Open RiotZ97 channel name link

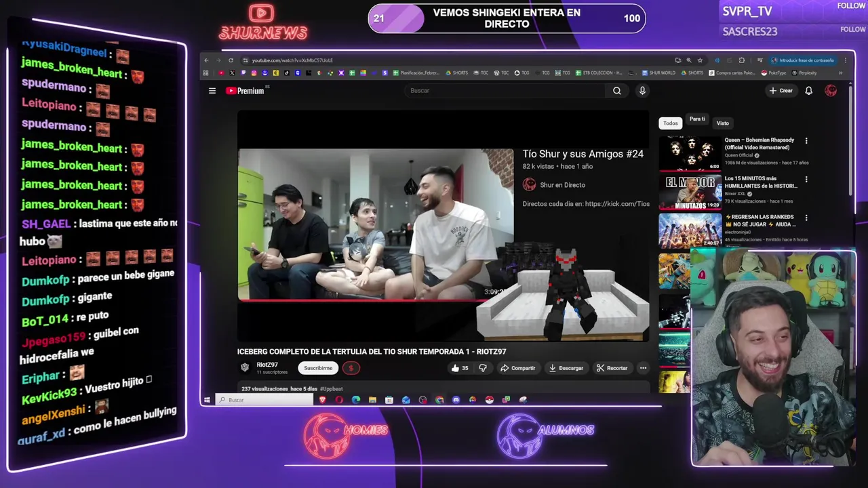click(267, 365)
